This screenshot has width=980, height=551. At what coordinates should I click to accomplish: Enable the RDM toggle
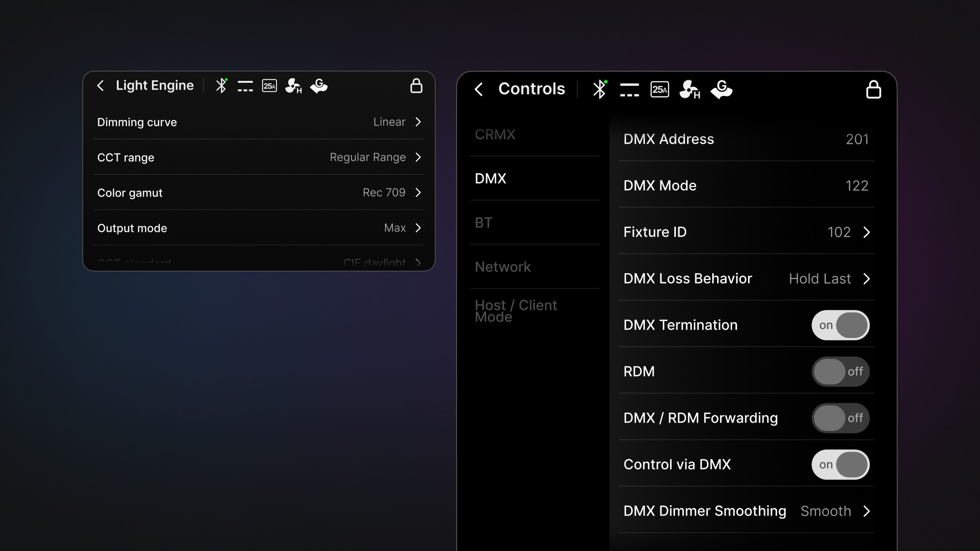(x=840, y=371)
